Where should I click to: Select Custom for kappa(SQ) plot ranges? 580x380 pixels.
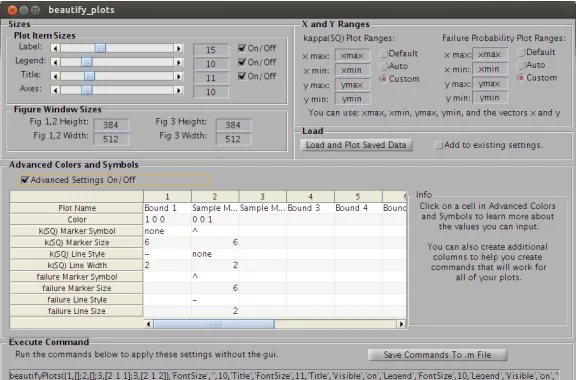[x=384, y=79]
